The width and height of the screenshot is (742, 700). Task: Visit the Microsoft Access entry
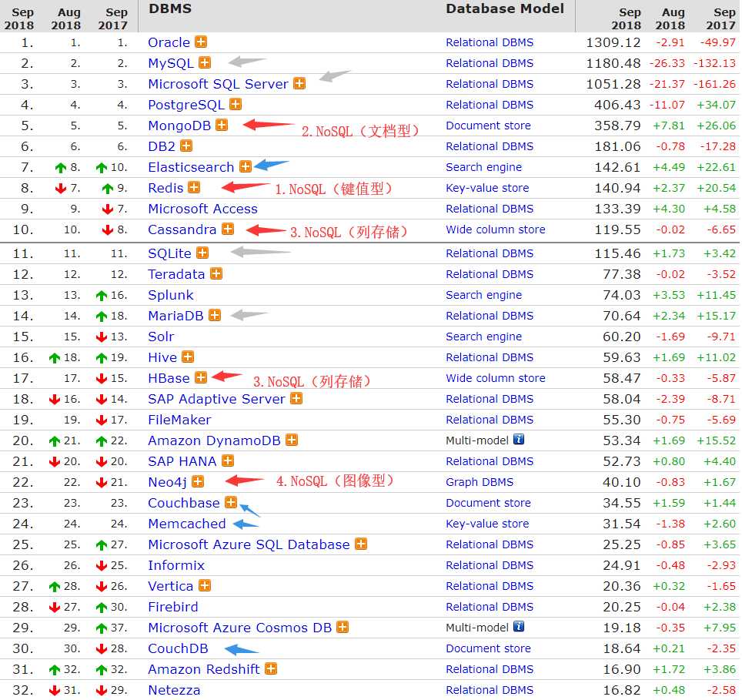pyautogui.click(x=203, y=209)
